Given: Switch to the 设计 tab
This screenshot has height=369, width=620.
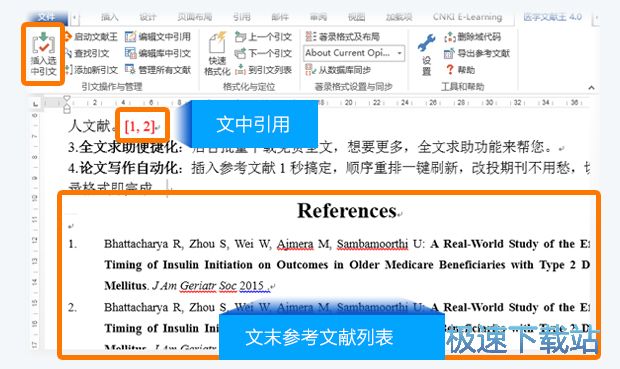Looking at the screenshot, I should [x=148, y=17].
